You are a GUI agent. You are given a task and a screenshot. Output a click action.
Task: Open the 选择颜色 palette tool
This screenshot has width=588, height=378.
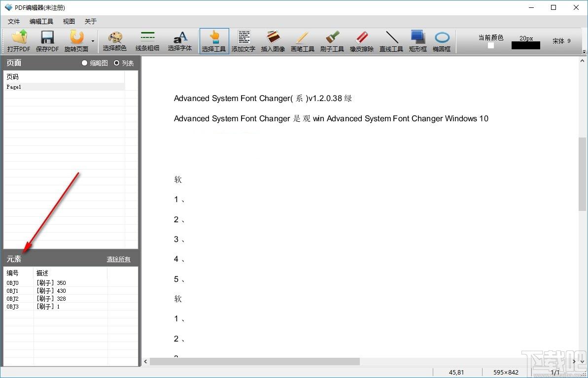pyautogui.click(x=115, y=41)
